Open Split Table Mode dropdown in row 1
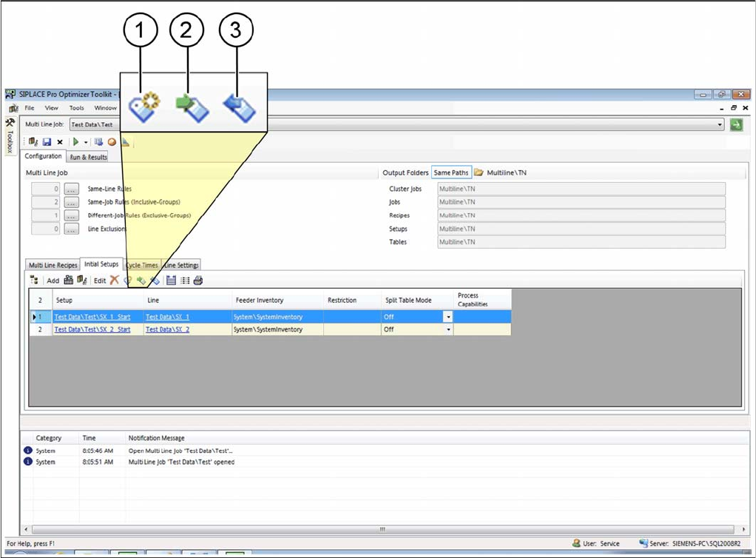 click(447, 317)
